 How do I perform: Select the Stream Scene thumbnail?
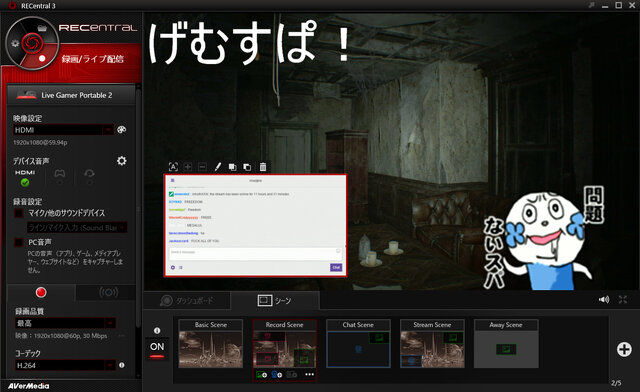coord(432,344)
